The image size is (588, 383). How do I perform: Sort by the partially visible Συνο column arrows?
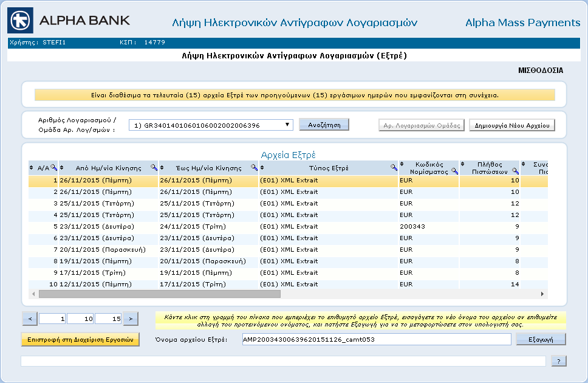click(523, 164)
